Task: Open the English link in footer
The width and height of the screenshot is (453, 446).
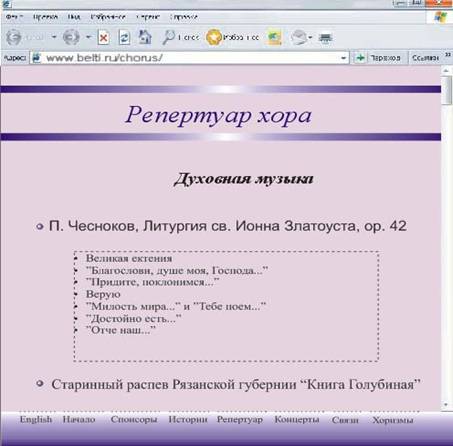Action: coord(36,419)
